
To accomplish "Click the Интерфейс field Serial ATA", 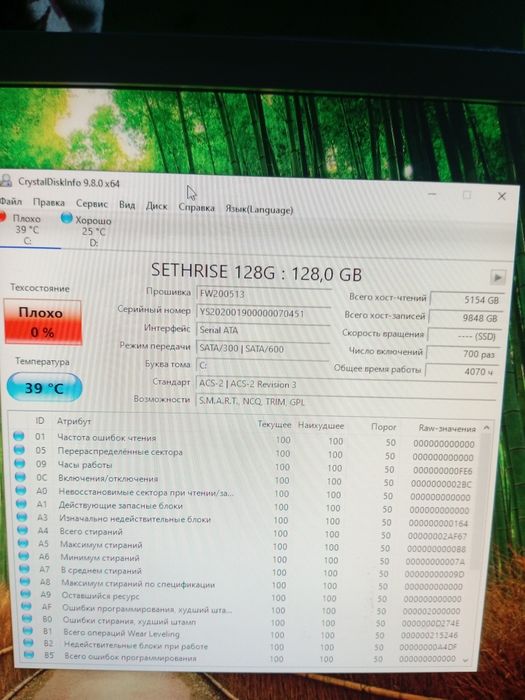I will 263,331.
